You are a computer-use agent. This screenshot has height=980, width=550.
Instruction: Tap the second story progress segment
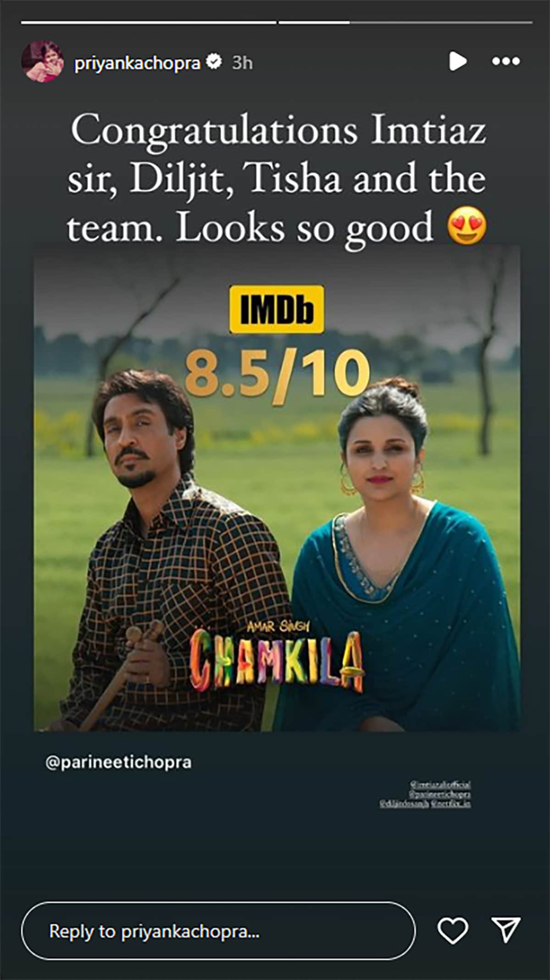click(405, 22)
